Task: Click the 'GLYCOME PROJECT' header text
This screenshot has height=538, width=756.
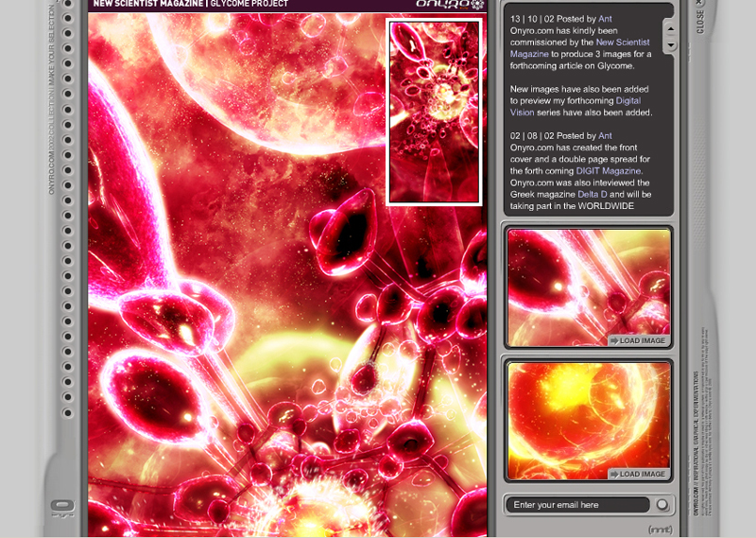Action: pyautogui.click(x=249, y=4)
